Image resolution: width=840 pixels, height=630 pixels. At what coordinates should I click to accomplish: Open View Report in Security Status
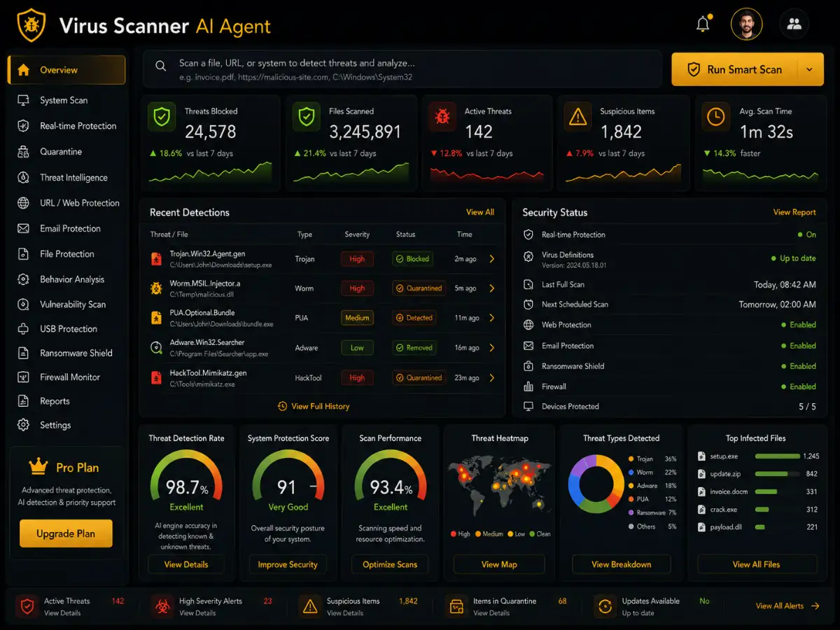point(794,212)
